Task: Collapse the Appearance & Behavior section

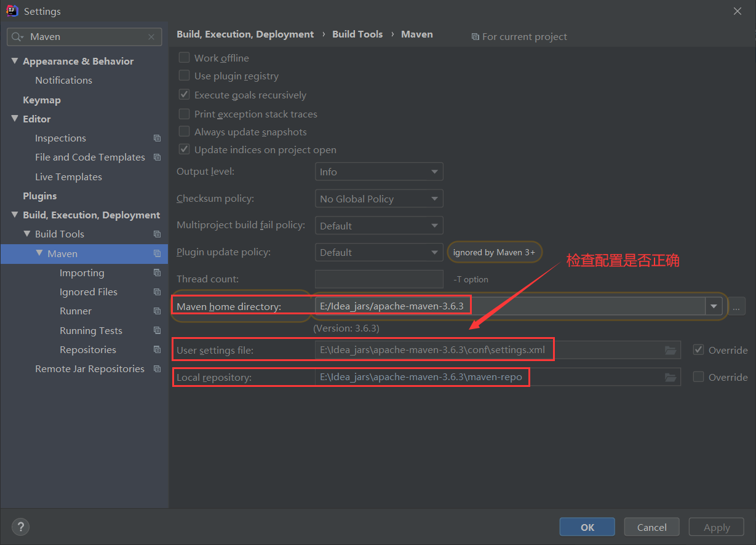Action: [x=15, y=61]
